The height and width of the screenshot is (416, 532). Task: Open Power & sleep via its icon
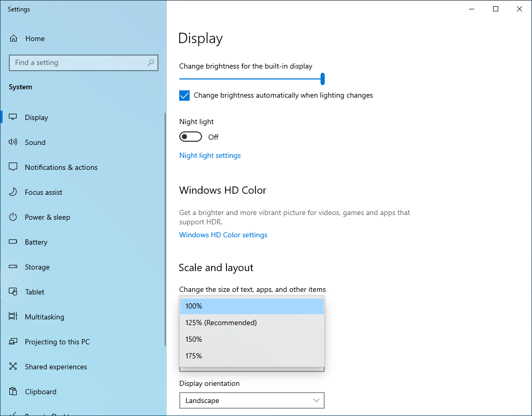point(13,217)
